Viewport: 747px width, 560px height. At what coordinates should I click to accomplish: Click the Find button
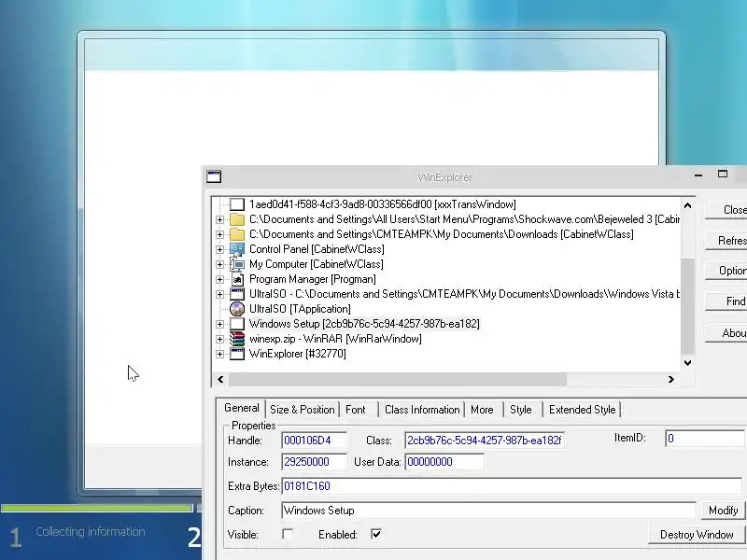[x=726, y=301]
